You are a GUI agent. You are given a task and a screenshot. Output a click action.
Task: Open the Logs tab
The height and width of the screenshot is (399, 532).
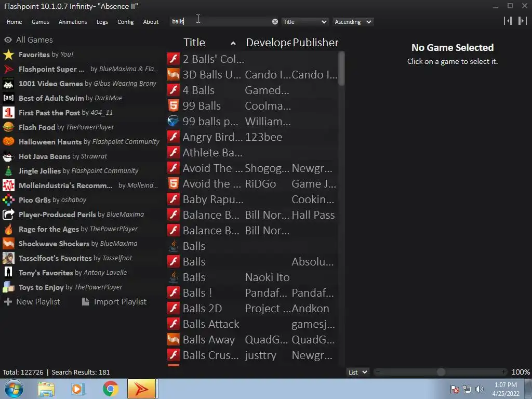tap(102, 22)
